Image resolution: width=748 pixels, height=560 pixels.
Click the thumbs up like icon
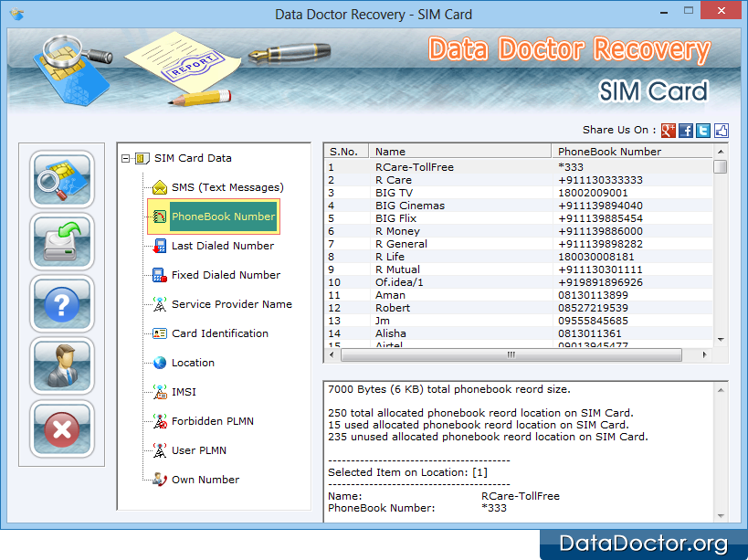pyautogui.click(x=721, y=131)
